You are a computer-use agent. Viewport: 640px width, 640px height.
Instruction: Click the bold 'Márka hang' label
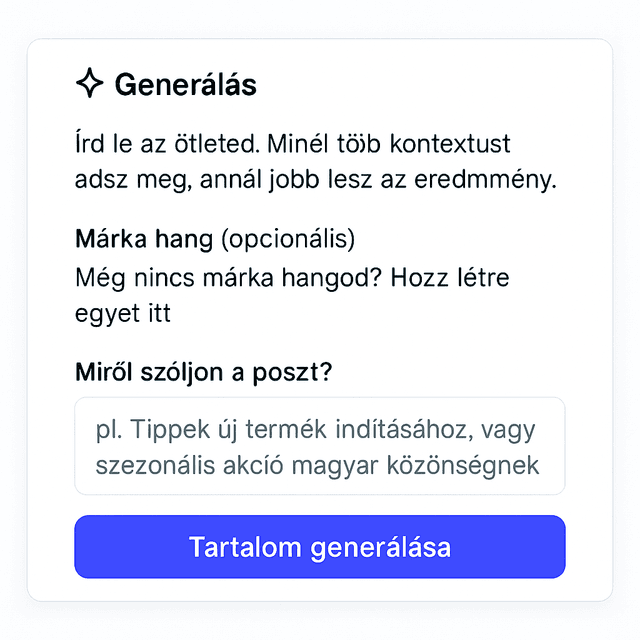coord(144,240)
